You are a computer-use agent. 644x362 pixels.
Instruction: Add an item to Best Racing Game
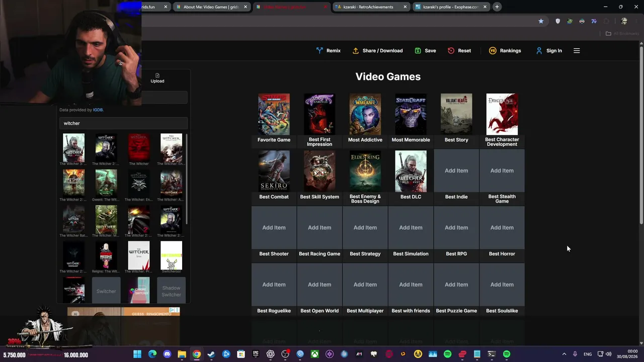click(x=319, y=228)
